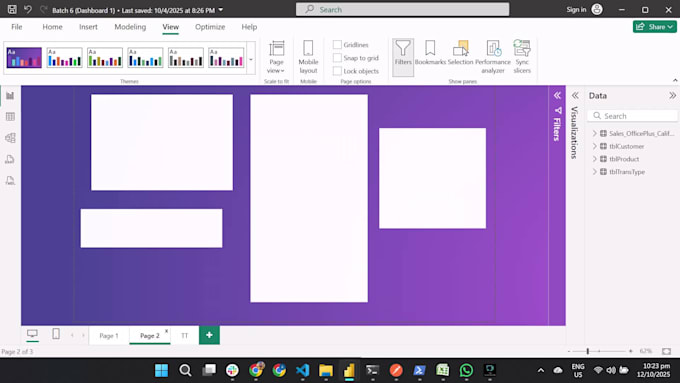Viewport: 680px width, 383px height.
Task: Enable Lock objects checkbox
Action: coord(337,71)
